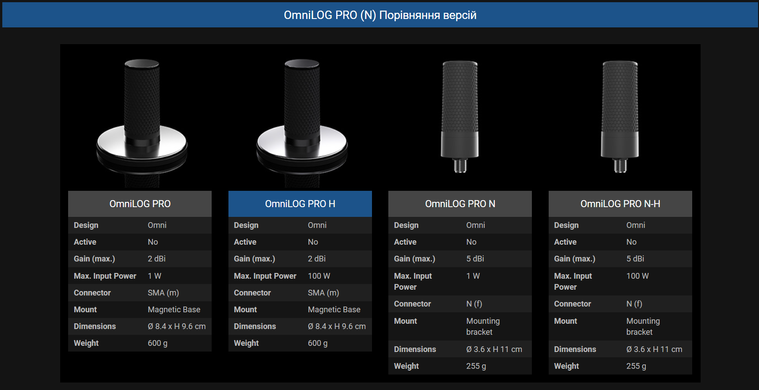Viewport: 759px width, 390px height.
Task: Click 'N (f)' connector under OmniLOG PRO N
Action: coord(474,304)
